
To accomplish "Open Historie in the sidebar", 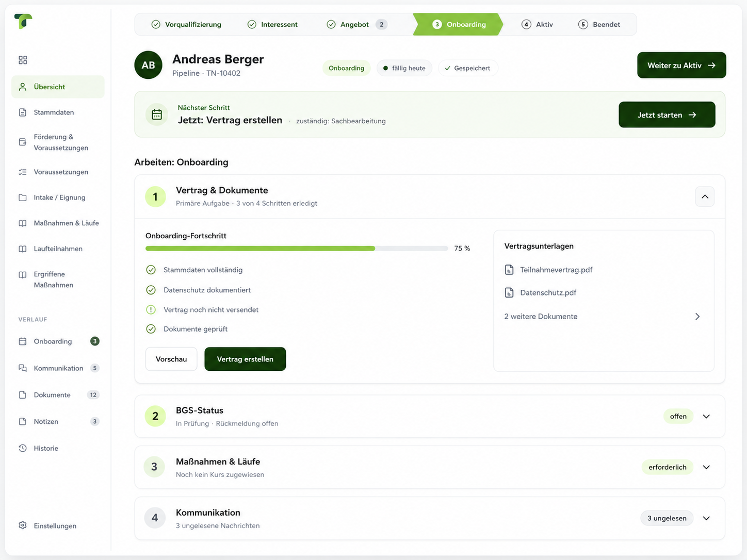I will point(58,448).
